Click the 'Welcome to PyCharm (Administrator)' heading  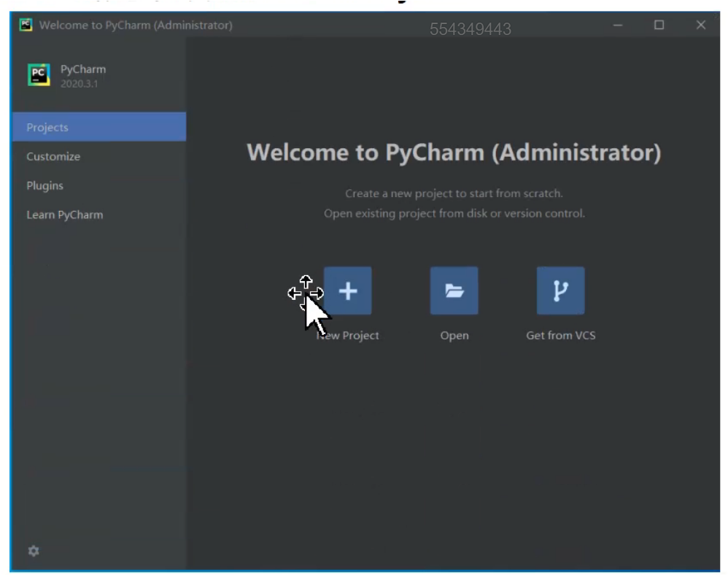454,153
